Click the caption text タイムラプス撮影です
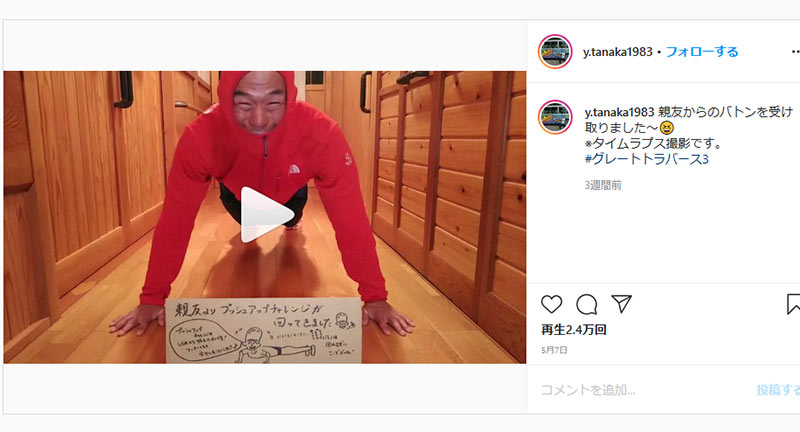Screen dimensions: 800x432 tap(653, 143)
